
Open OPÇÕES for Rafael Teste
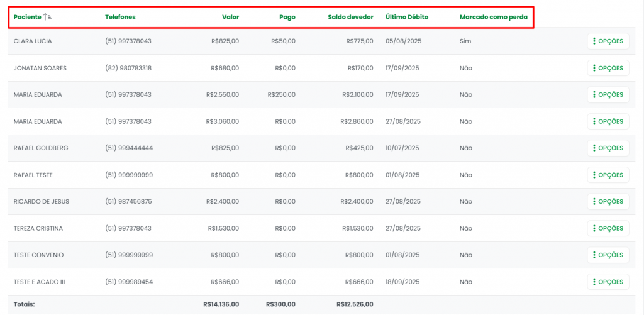click(x=608, y=175)
